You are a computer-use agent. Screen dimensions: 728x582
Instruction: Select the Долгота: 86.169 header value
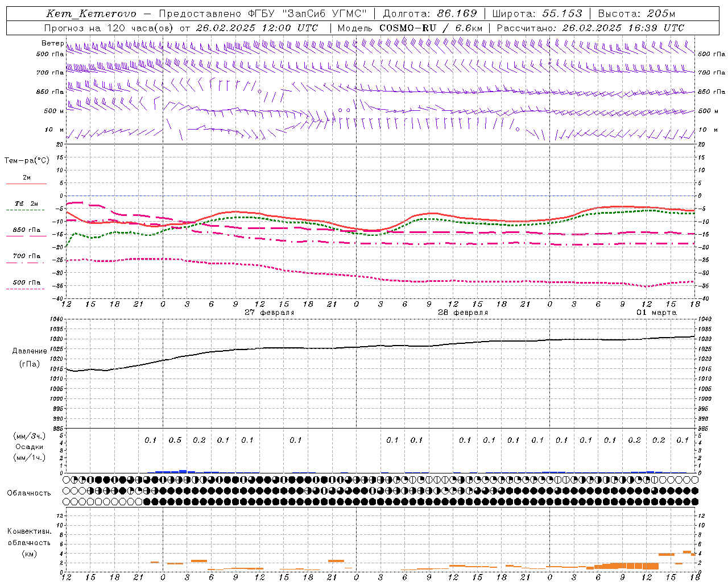click(430, 14)
